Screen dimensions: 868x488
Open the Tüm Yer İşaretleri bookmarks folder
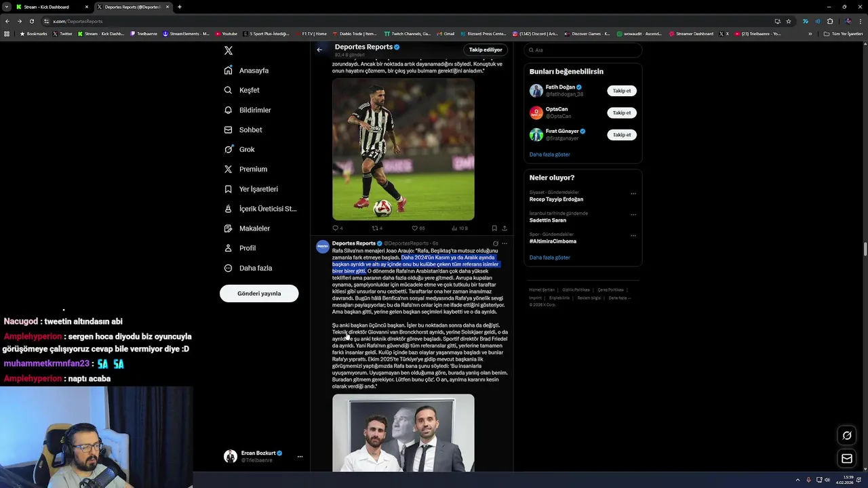843,34
